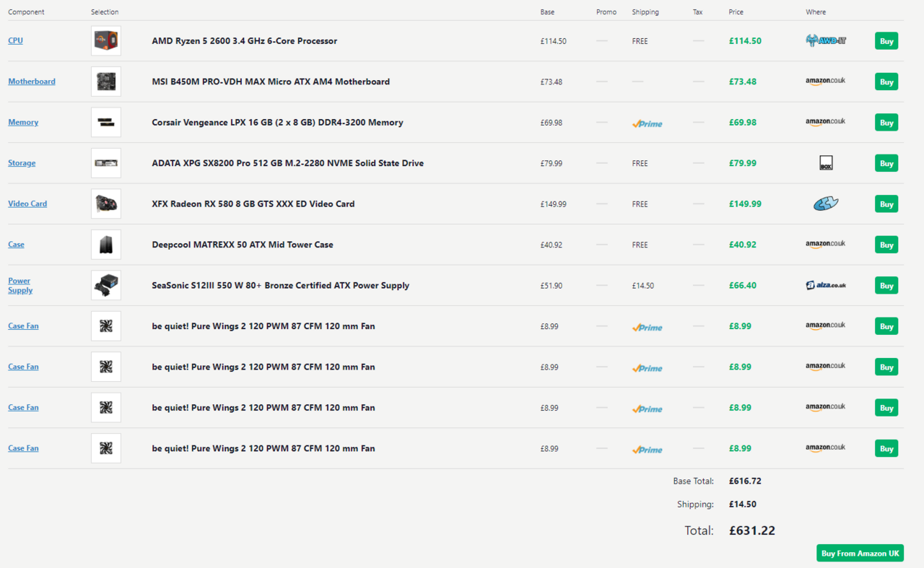Click the Buy button for the Deepcool case
The height and width of the screenshot is (568, 924).
886,245
